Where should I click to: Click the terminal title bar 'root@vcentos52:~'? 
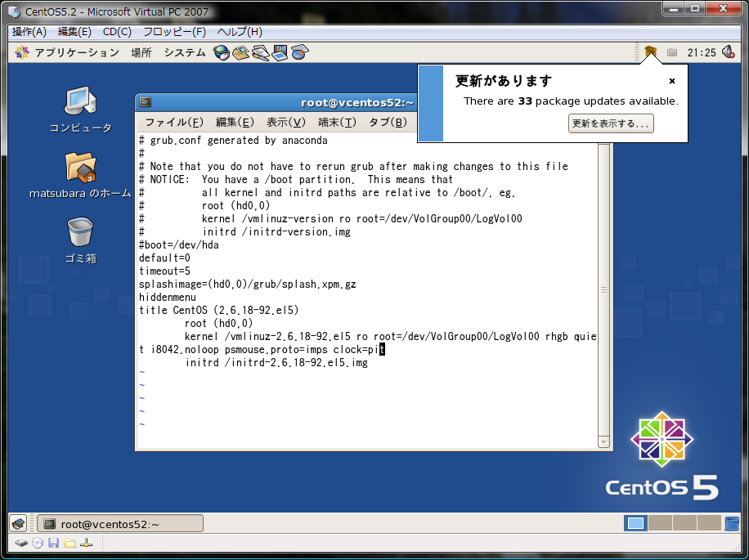(x=357, y=102)
